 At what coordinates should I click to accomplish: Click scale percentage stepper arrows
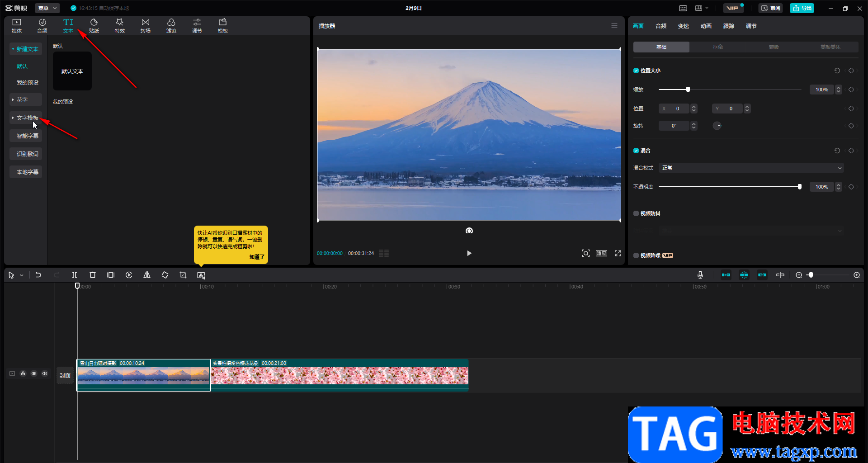click(839, 90)
